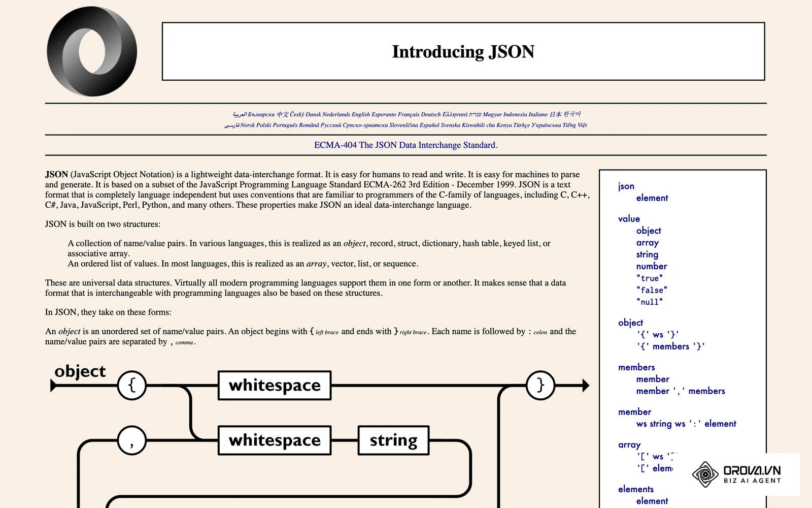
Task: Open the ECMA-404 JSON Data Interchange Standard link
Action: click(x=406, y=145)
